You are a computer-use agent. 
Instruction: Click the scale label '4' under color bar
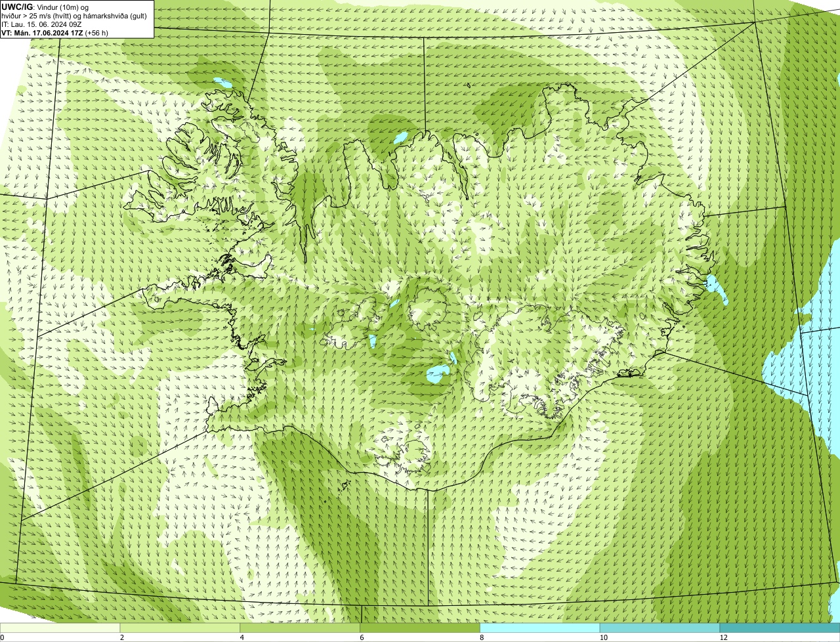[x=241, y=637]
